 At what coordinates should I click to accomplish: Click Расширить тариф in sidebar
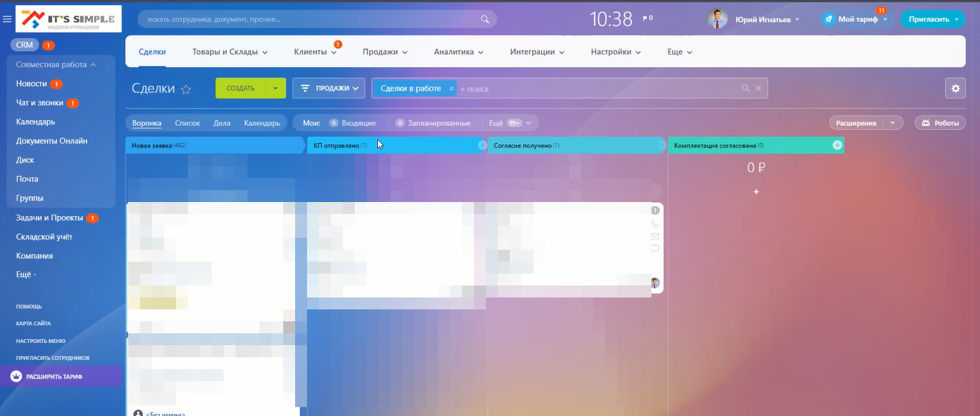point(54,376)
